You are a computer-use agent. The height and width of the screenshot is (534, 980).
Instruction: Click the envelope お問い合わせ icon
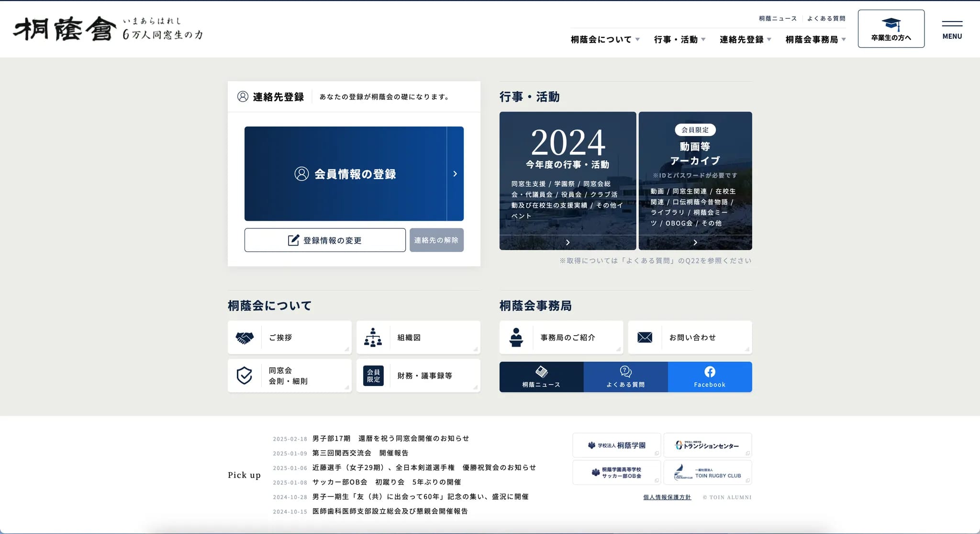[x=645, y=338]
